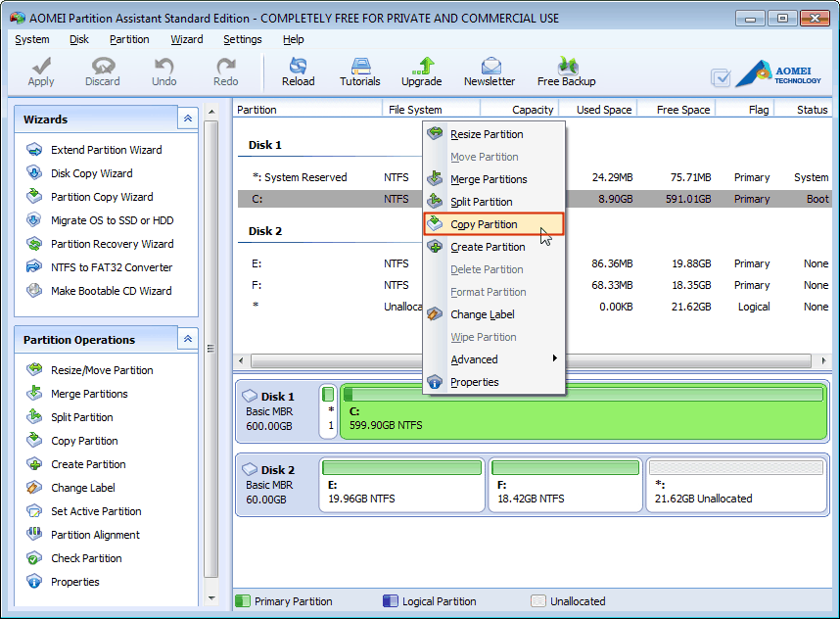840x619 pixels.
Task: Select the 21.62GB Unallocated block
Action: (x=736, y=485)
